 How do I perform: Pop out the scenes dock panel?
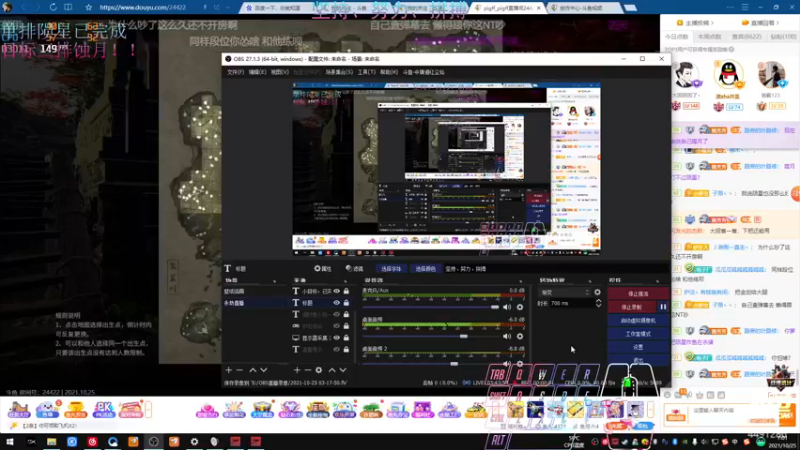274,281
